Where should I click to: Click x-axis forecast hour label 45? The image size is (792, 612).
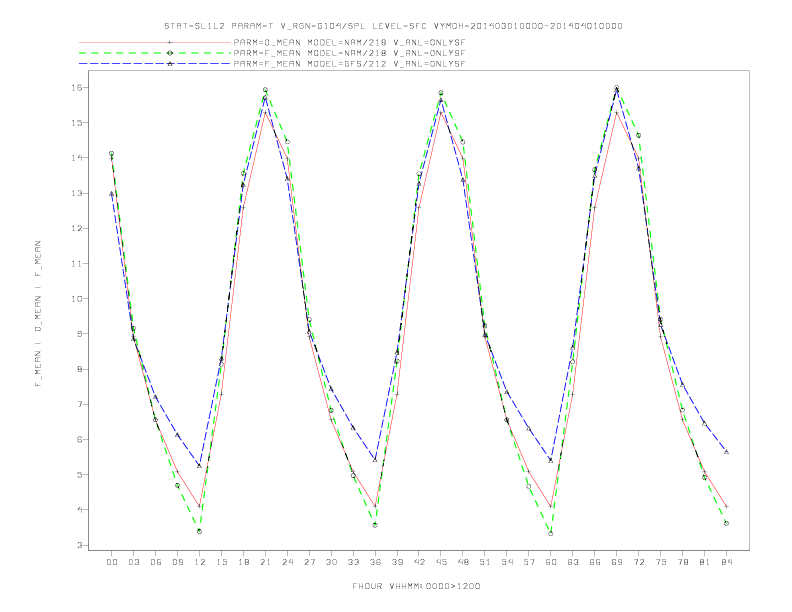tap(441, 562)
